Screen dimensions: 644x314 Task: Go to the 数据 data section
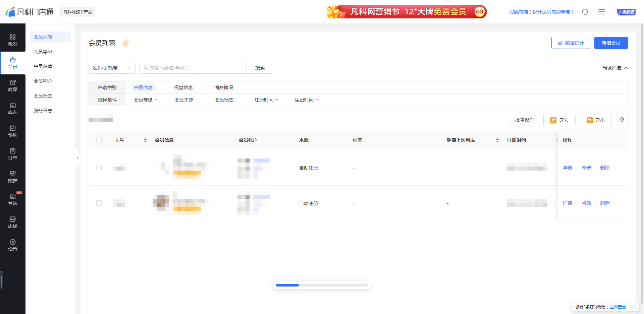(13, 177)
